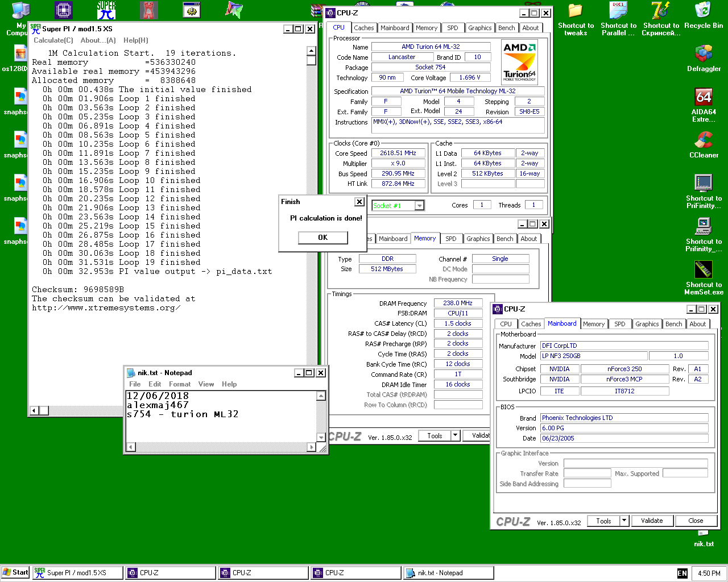Image resolution: width=728 pixels, height=582 pixels.
Task: Click the AMD Turion64 logo in CPU-Z
Action: 519,62
